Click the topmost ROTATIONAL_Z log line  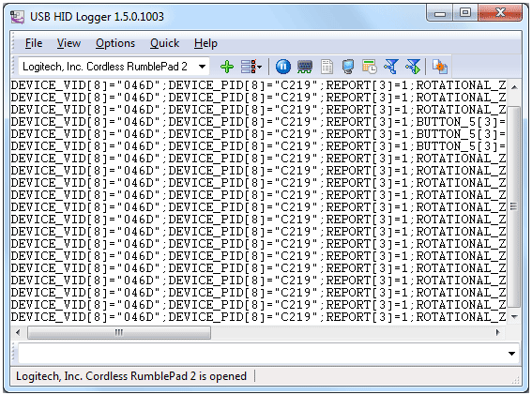258,85
